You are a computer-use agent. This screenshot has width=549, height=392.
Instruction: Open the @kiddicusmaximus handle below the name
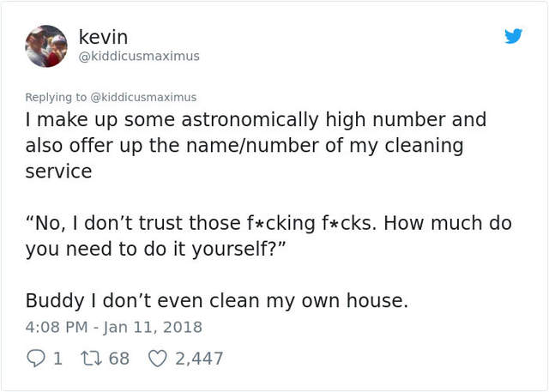[x=139, y=56]
